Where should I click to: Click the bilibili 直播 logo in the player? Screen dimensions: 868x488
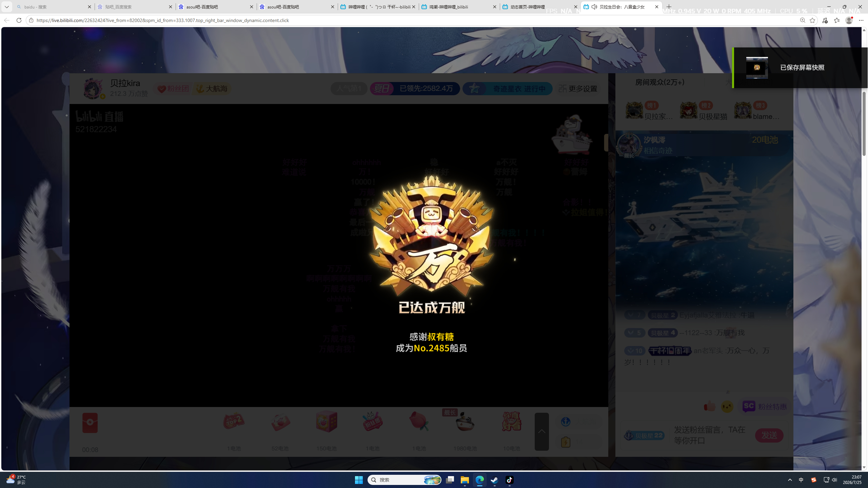tap(99, 116)
